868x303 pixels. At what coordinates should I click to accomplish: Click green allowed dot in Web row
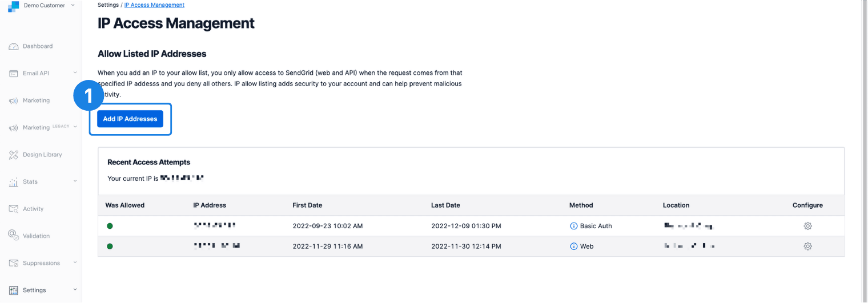[x=110, y=247]
